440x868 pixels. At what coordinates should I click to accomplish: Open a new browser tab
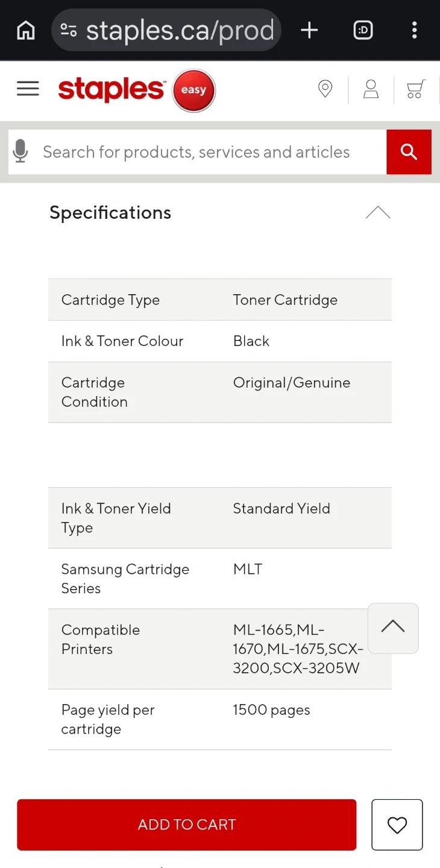309,30
